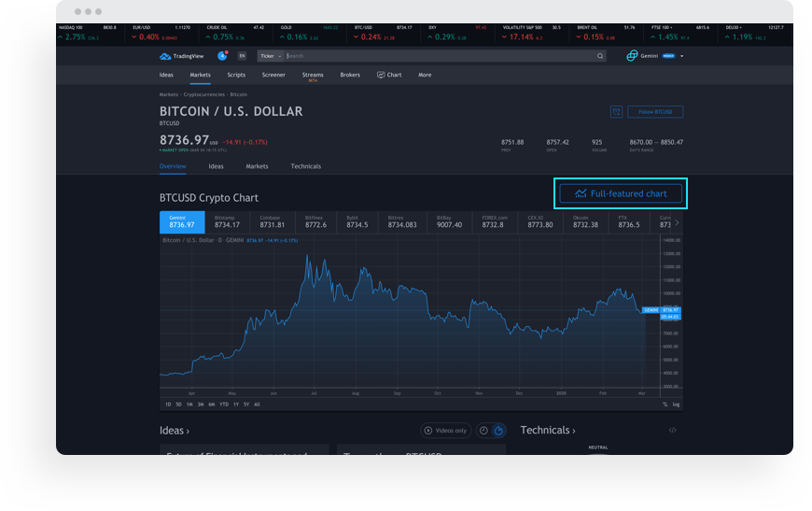This screenshot has height=511, width=812.
Task: Click the embed code icon beside Technicals
Action: 673,430
